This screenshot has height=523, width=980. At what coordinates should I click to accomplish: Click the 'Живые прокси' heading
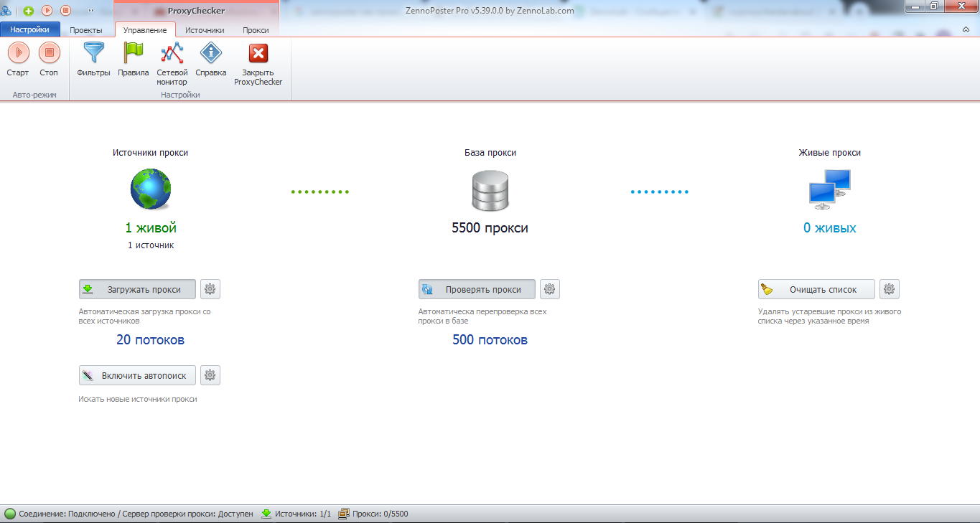click(x=829, y=153)
